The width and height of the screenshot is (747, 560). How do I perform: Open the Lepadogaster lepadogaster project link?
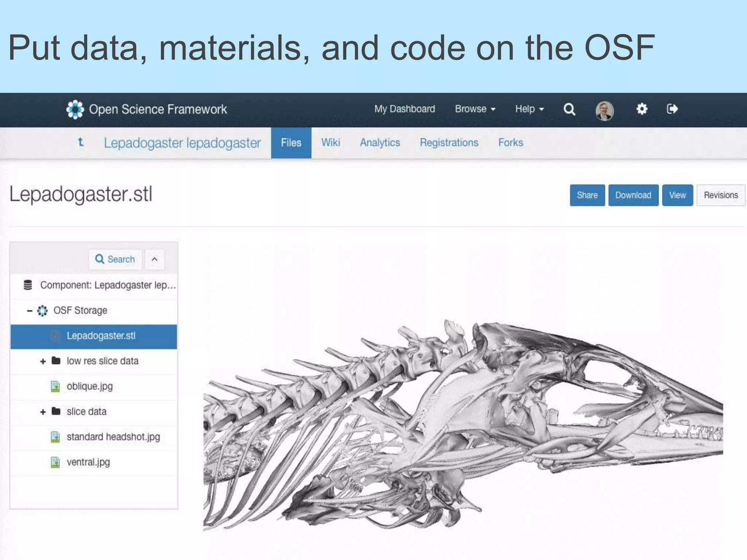[182, 143]
